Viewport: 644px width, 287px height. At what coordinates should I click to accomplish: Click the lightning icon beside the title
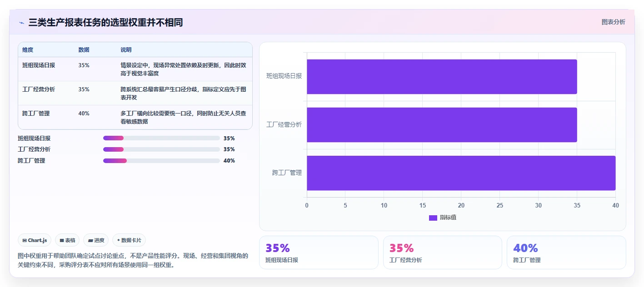point(21,23)
